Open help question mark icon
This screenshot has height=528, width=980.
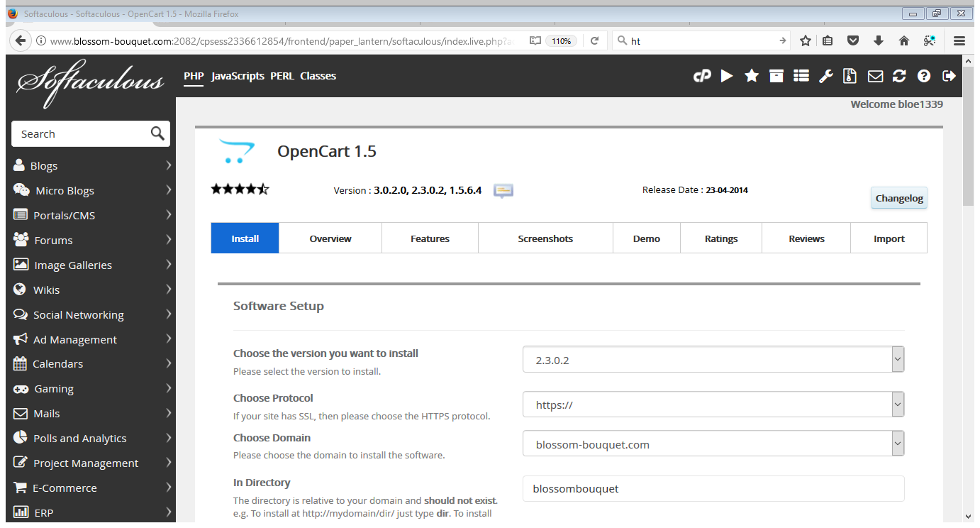pyautogui.click(x=924, y=76)
